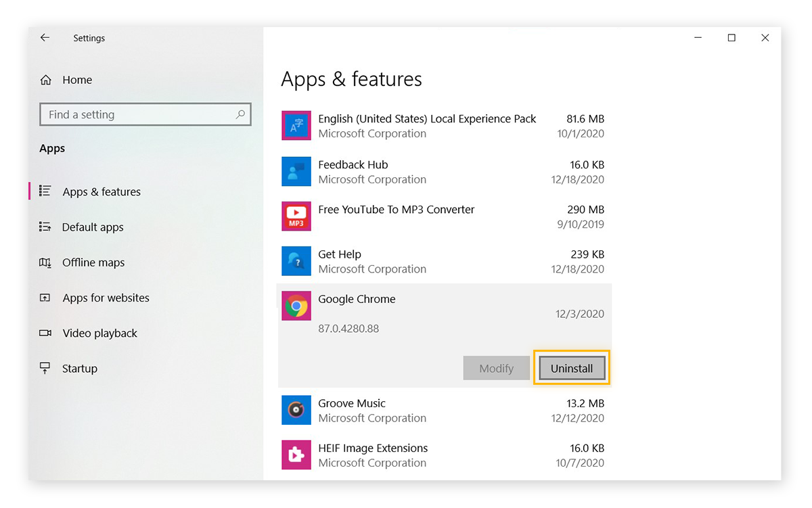812x508 pixels.
Task: Click the Groove Music icon
Action: [296, 410]
